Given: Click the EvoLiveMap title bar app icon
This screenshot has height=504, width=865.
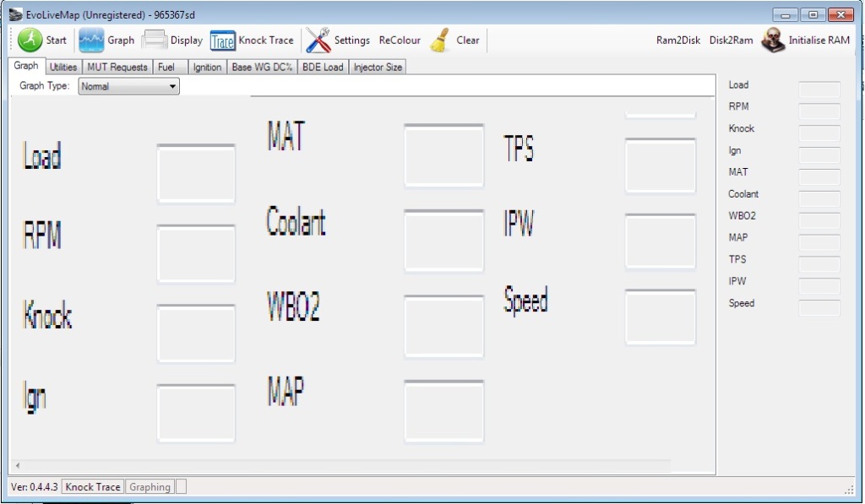Looking at the screenshot, I should point(15,14).
